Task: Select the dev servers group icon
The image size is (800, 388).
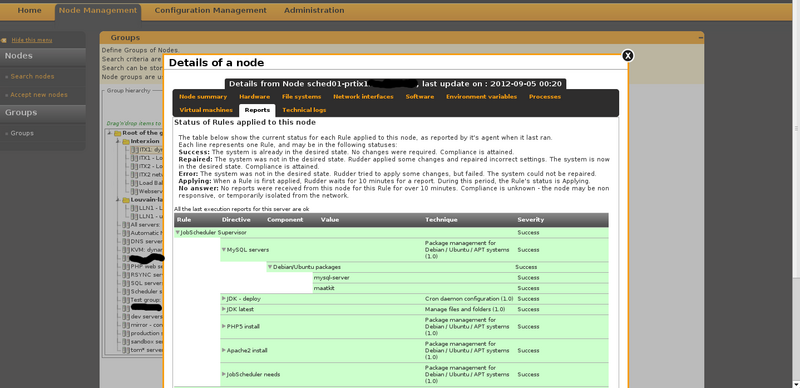Action: coord(126,317)
